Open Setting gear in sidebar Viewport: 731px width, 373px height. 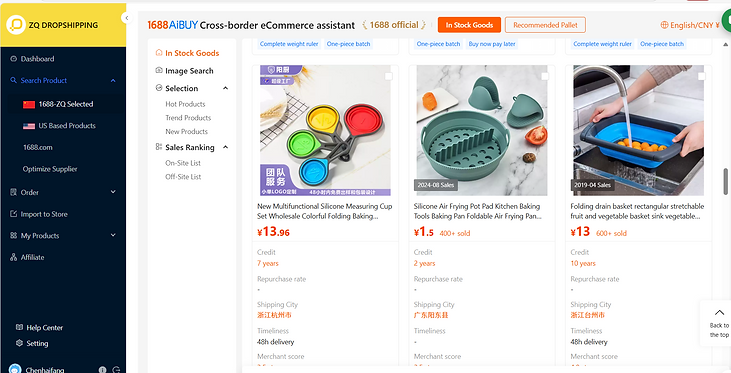19,343
